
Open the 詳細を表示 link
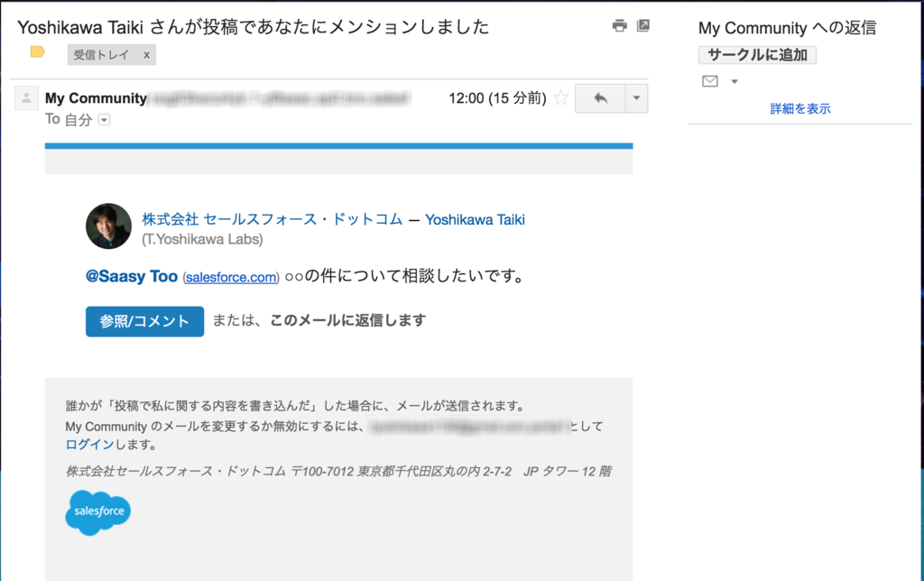[x=799, y=107]
